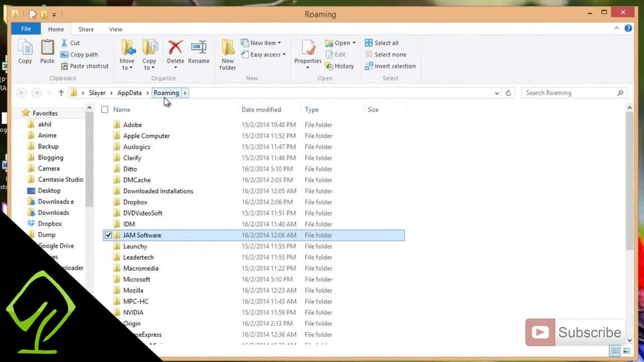Click the Dropbox icon in Favorites
644x362 pixels.
(31, 224)
